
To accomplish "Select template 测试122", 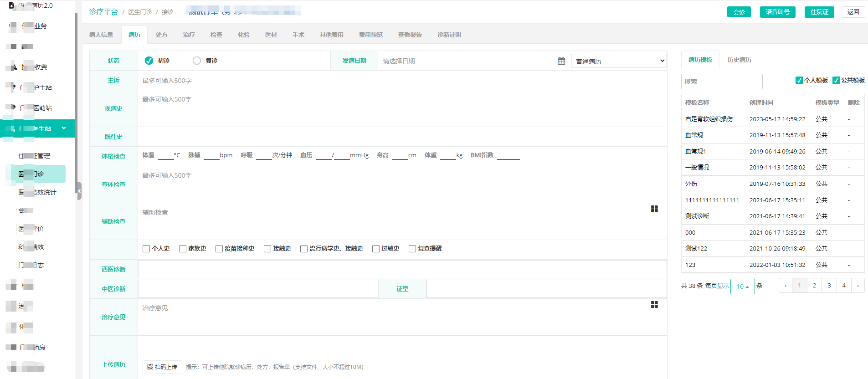I will (696, 248).
